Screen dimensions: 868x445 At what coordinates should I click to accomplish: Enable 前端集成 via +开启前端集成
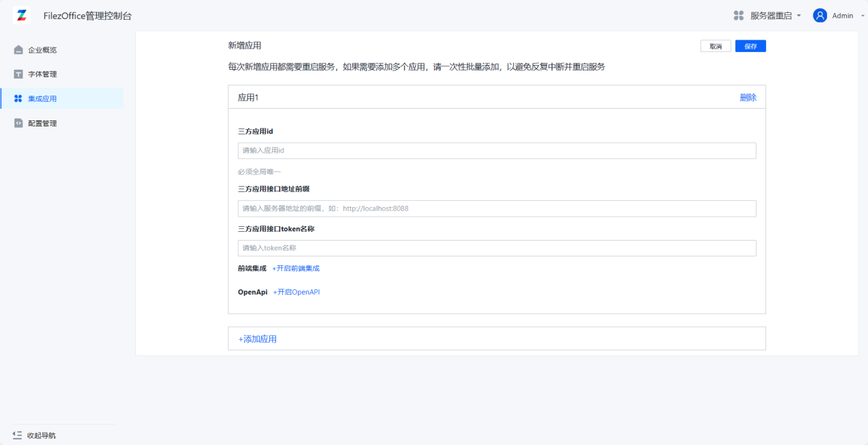(x=297, y=268)
